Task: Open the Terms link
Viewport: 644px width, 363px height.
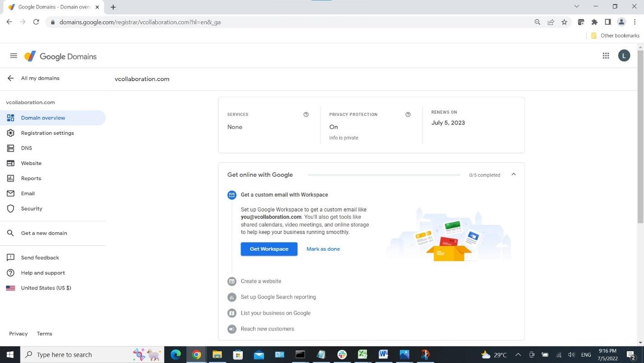Action: click(x=44, y=334)
